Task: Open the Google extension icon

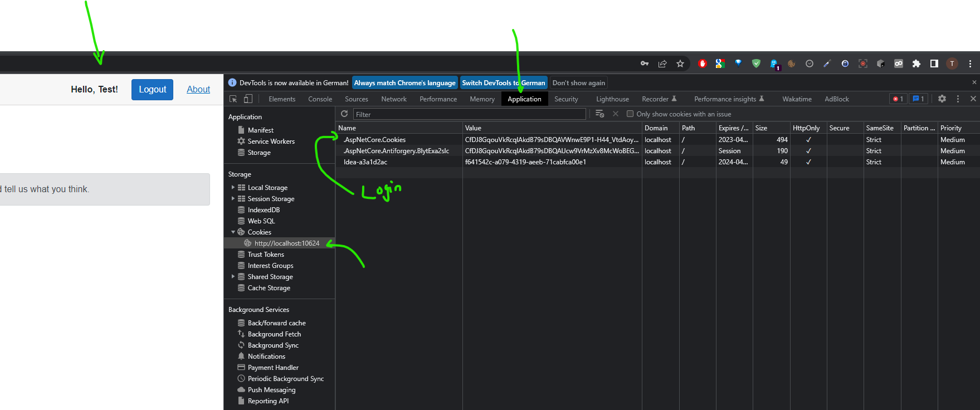Action: point(720,64)
